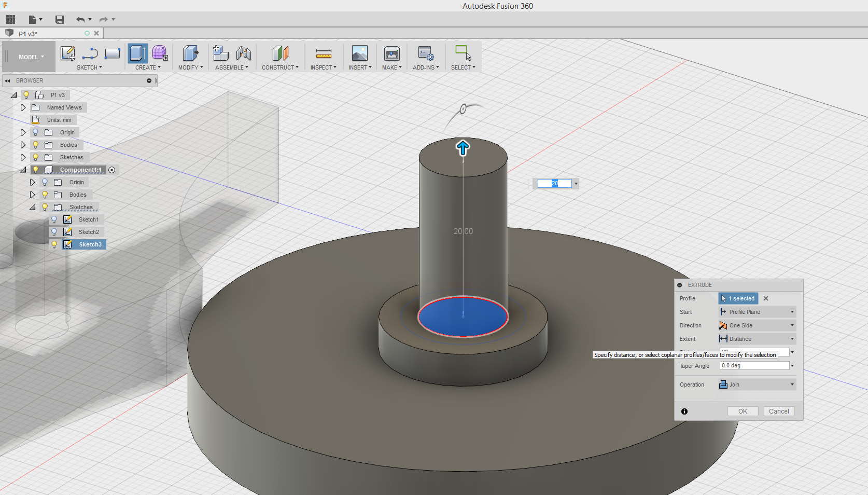Select the Rectangle sketch tool icon
Viewport: 868px width, 495px height.
[113, 53]
